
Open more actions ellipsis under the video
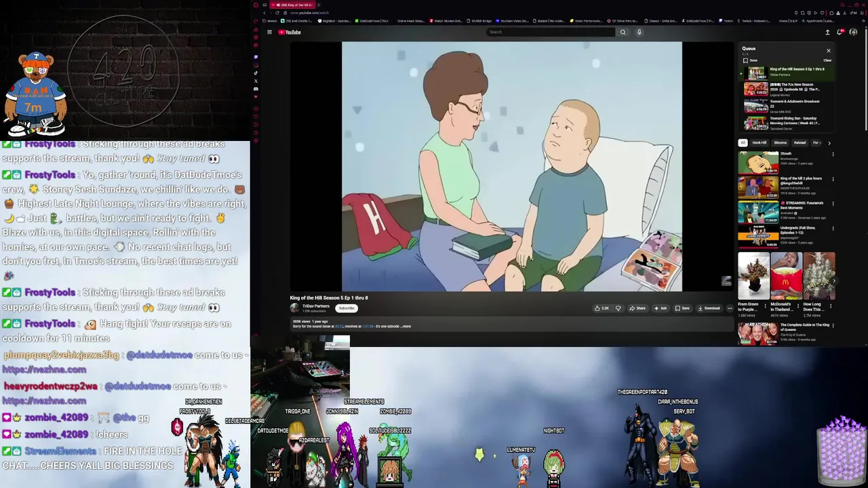pos(730,308)
